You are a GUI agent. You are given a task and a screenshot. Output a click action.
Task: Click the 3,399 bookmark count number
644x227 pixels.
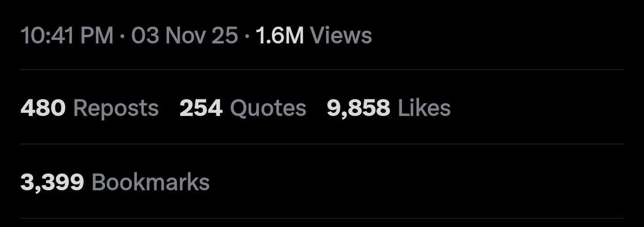(52, 183)
